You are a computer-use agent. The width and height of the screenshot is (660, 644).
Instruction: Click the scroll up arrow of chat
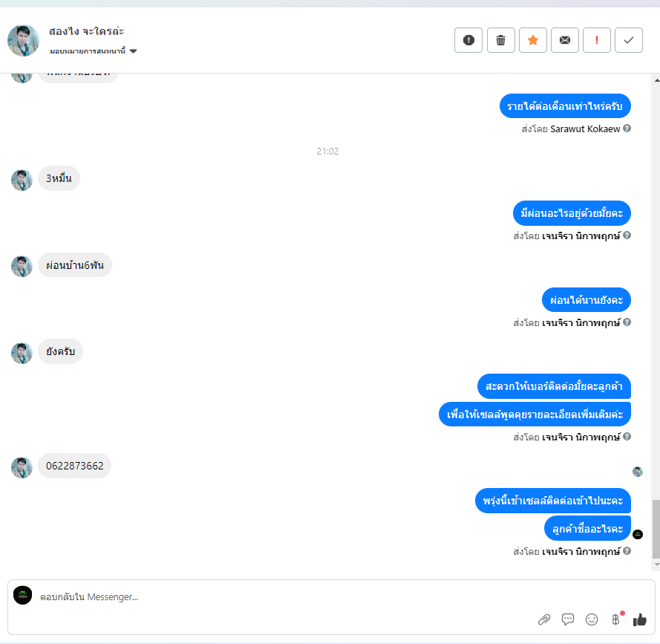656,80
